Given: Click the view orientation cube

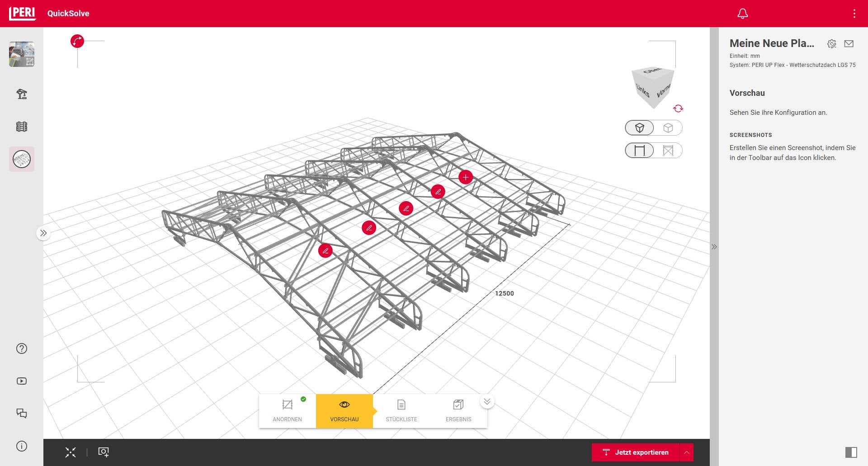Looking at the screenshot, I should coord(653,88).
